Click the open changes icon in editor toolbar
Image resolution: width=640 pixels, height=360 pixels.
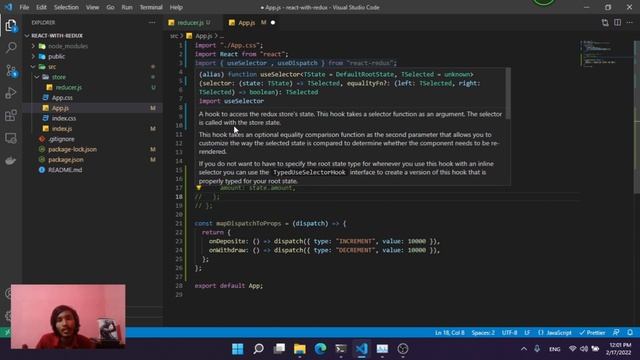(x=605, y=22)
